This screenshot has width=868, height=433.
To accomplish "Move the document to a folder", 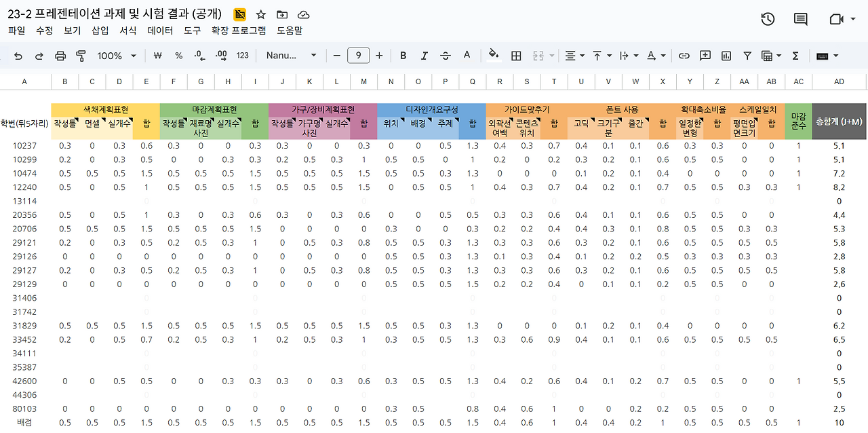I will pyautogui.click(x=282, y=14).
